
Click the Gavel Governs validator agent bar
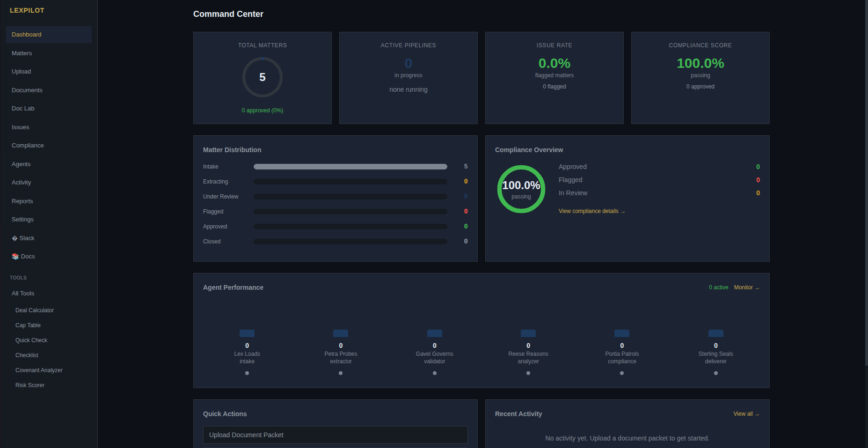(x=435, y=333)
